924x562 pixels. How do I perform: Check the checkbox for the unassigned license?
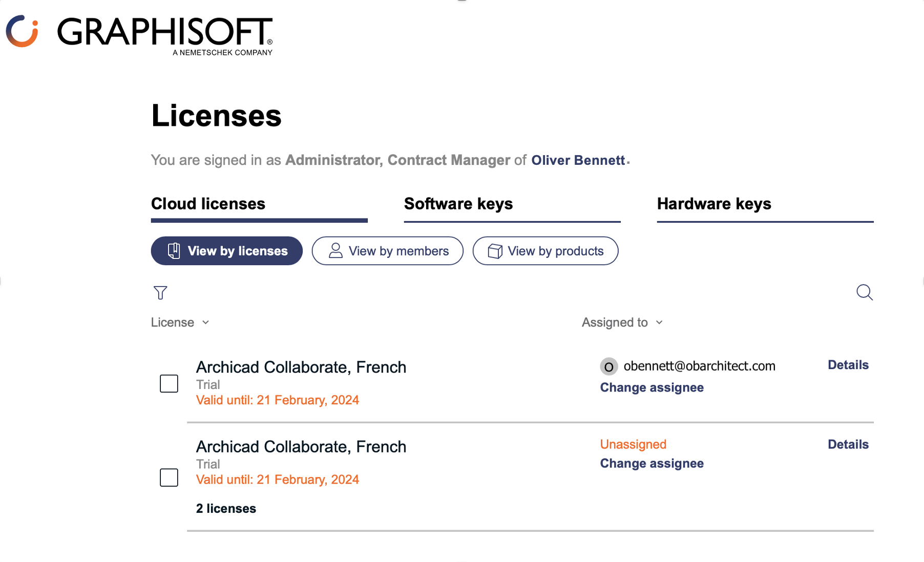[x=169, y=477]
